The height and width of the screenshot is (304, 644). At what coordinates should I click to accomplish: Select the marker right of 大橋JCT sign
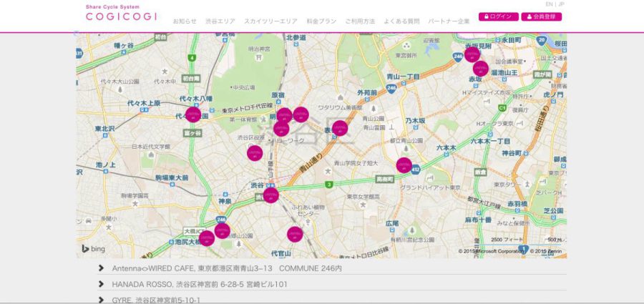(x=223, y=231)
